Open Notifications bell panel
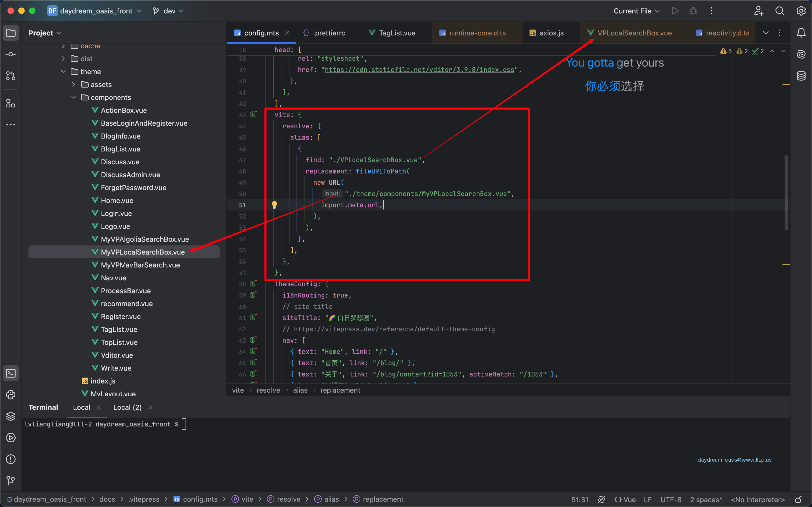 pyautogui.click(x=801, y=33)
